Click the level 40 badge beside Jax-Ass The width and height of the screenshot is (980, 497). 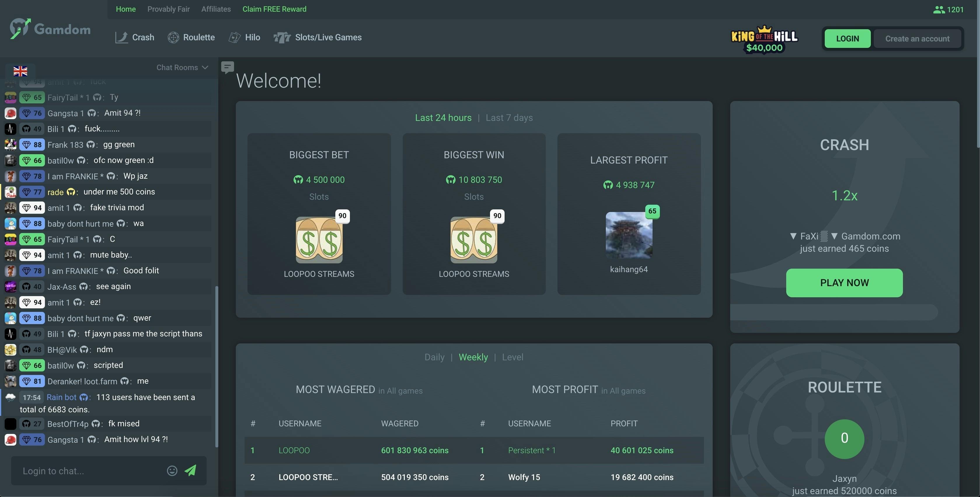32,286
